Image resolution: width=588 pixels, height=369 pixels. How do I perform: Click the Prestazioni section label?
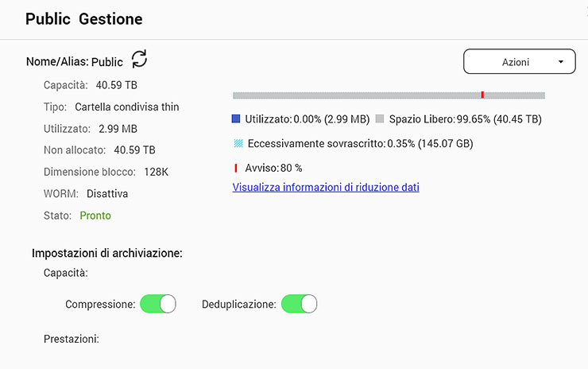pos(72,340)
